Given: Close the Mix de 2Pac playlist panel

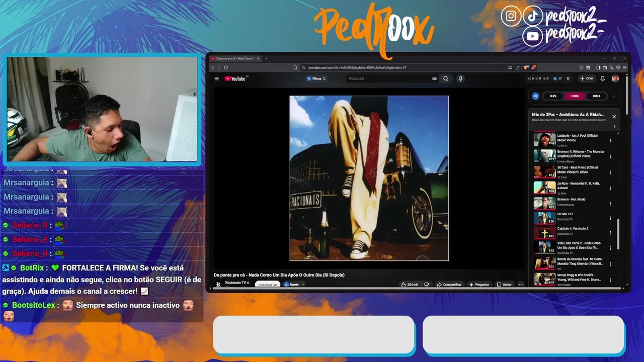Looking at the screenshot, I should click(x=614, y=117).
